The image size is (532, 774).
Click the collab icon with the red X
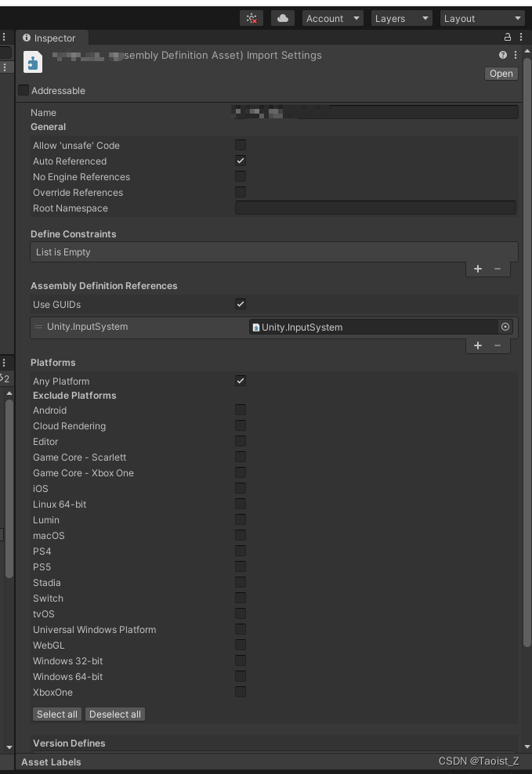pos(252,17)
